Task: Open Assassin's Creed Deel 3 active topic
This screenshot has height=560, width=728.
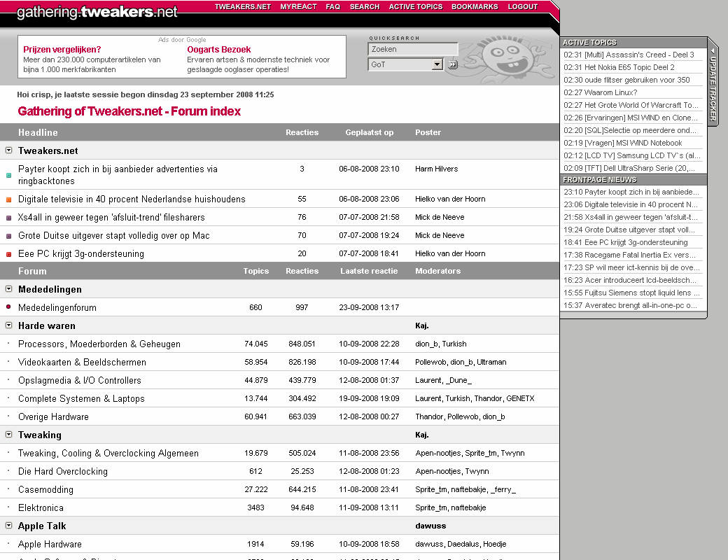Action: point(629,55)
